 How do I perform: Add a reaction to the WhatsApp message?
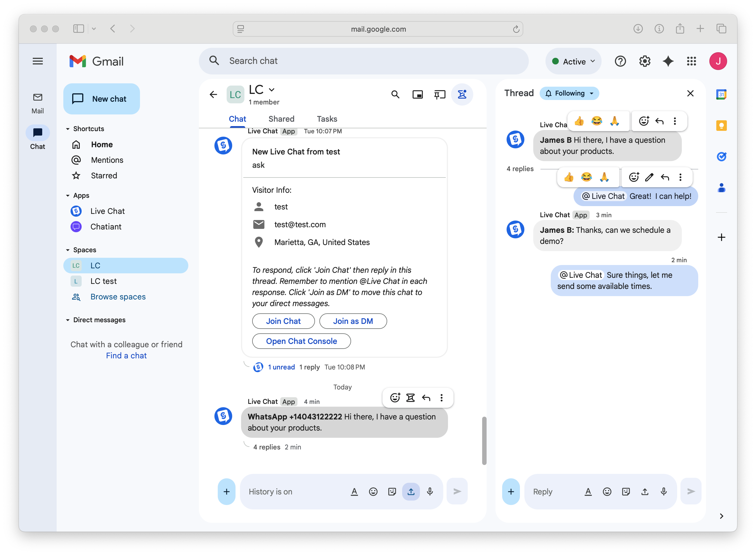pyautogui.click(x=395, y=398)
